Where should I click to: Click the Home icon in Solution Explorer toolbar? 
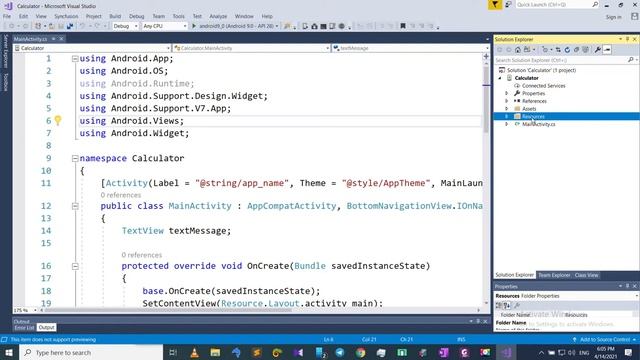tap(518, 50)
